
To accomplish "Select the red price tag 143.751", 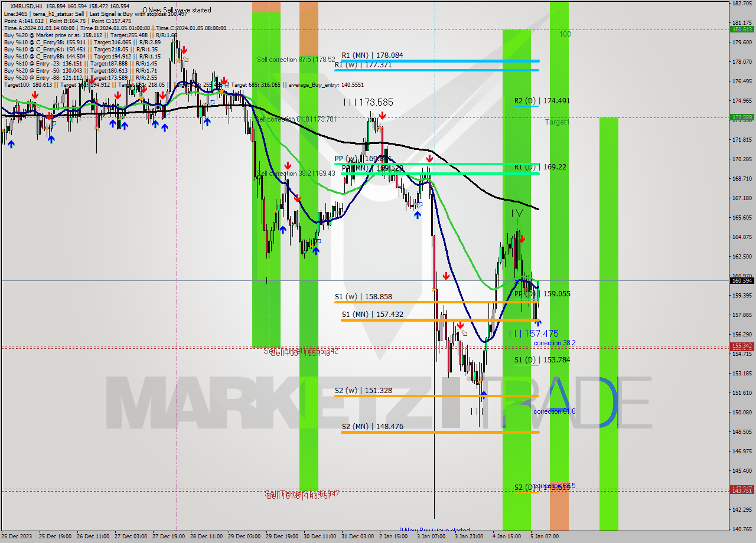I will pyautogui.click(x=742, y=490).
